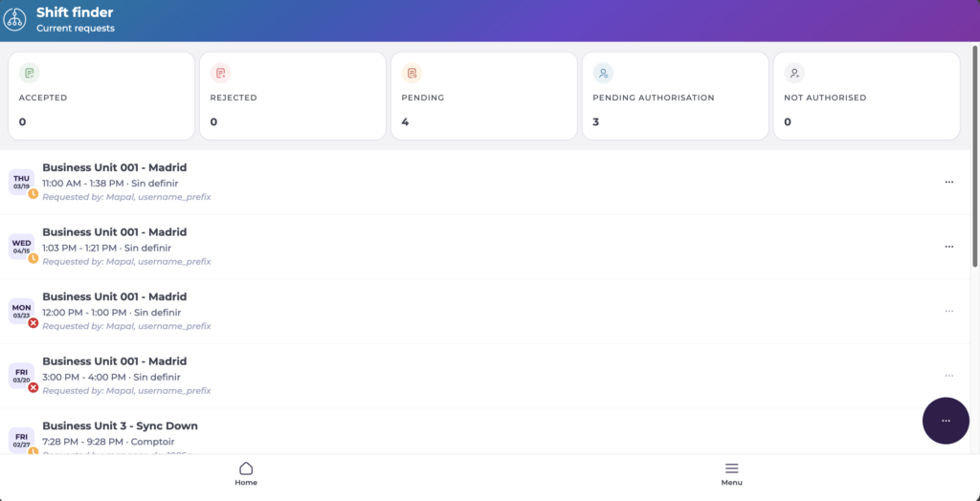Open options for the 11:00 AM Madrid shift
The height and width of the screenshot is (501, 980).
point(948,182)
